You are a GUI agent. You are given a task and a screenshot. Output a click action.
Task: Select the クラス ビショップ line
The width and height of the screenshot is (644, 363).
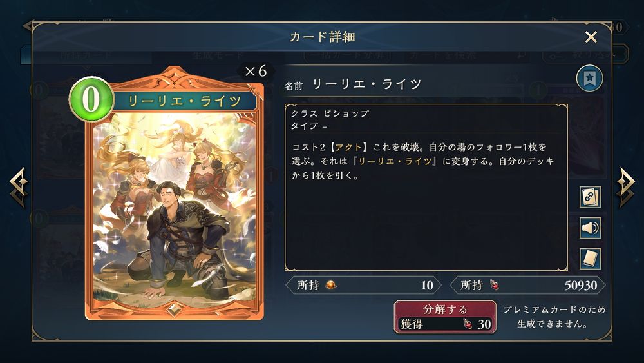point(330,113)
